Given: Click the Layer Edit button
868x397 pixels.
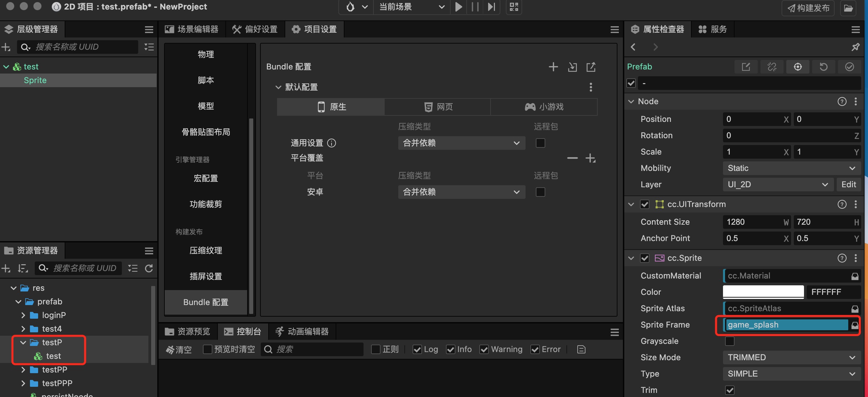Looking at the screenshot, I should pyautogui.click(x=848, y=185).
